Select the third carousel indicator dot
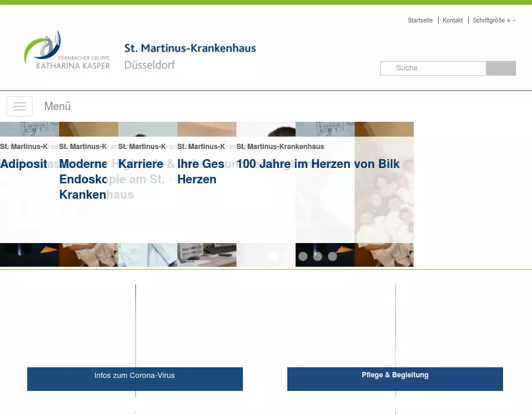The height and width of the screenshot is (414, 532). (303, 256)
